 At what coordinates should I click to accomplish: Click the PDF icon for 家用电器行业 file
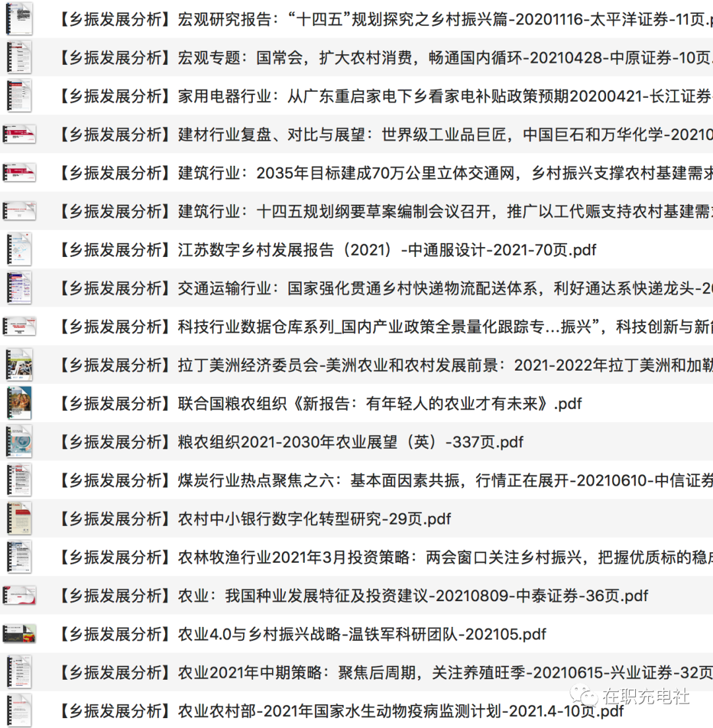tap(18, 96)
